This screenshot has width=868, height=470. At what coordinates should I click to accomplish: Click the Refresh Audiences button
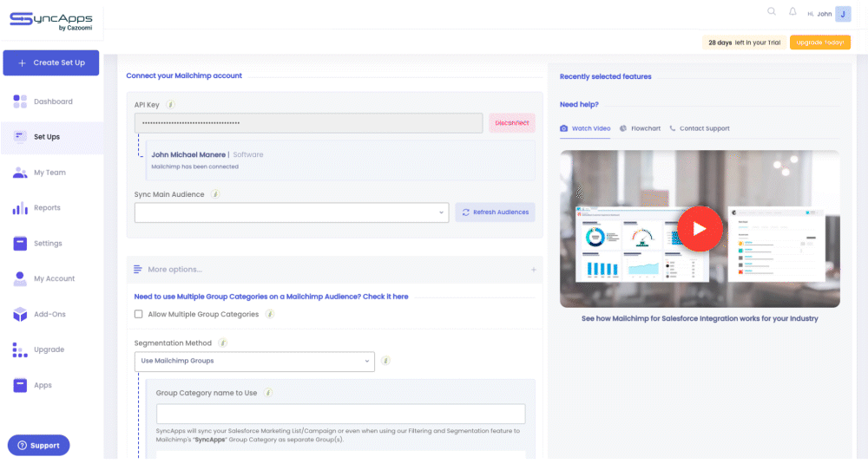[x=495, y=212]
